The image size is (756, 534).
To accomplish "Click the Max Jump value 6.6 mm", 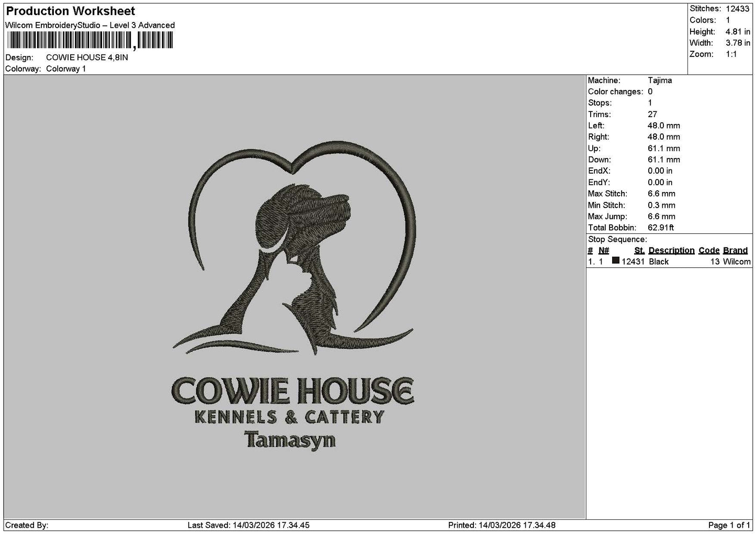I will [661, 217].
